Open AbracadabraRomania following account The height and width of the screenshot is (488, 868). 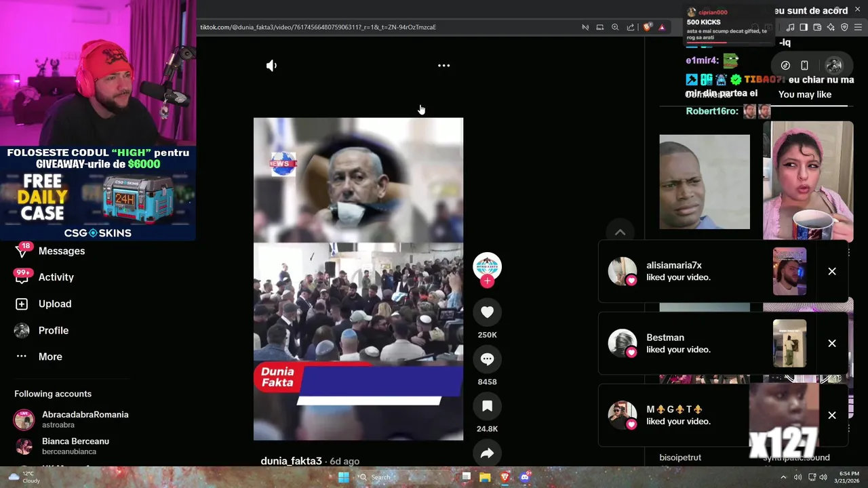(72, 420)
